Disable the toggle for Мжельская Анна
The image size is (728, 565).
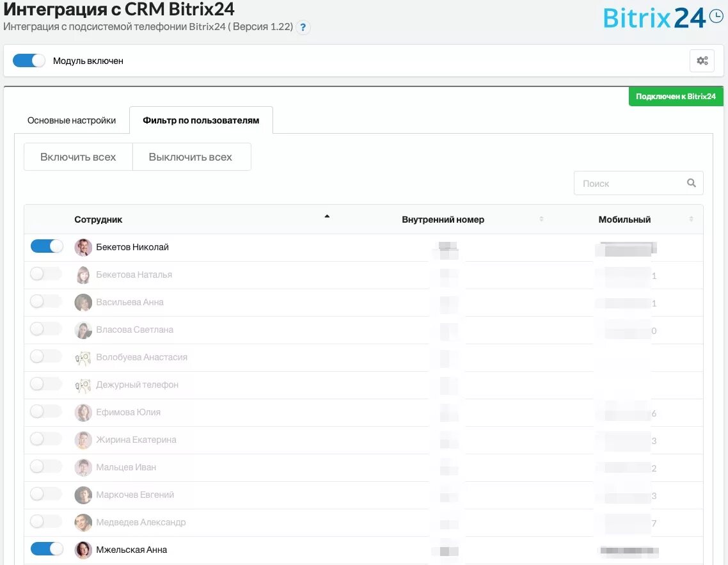tap(47, 549)
